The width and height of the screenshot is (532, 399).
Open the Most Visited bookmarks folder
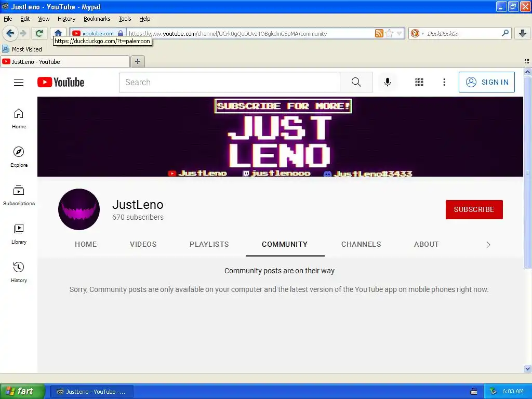pyautogui.click(x=22, y=49)
